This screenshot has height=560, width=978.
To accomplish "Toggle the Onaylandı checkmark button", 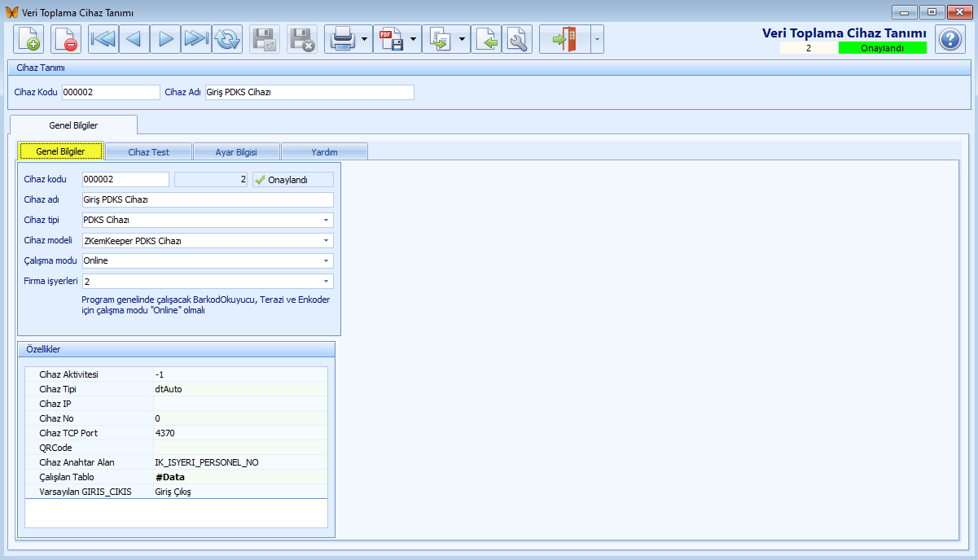I will click(292, 180).
